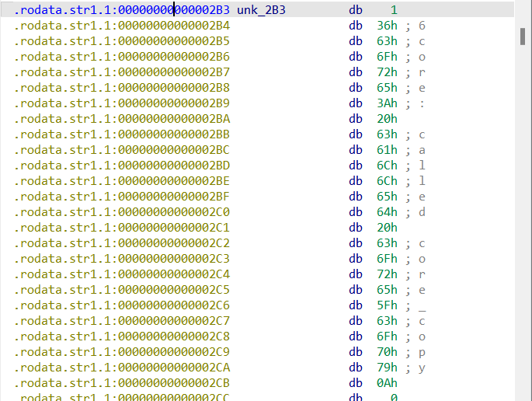Click byte value 79h at 2CA
The image size is (532, 401).
[387, 368]
